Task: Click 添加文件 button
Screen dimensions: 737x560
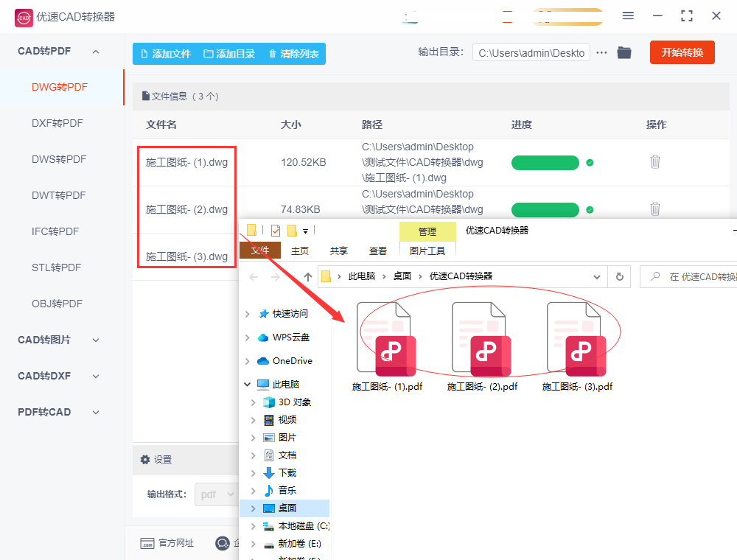Action: (x=166, y=54)
